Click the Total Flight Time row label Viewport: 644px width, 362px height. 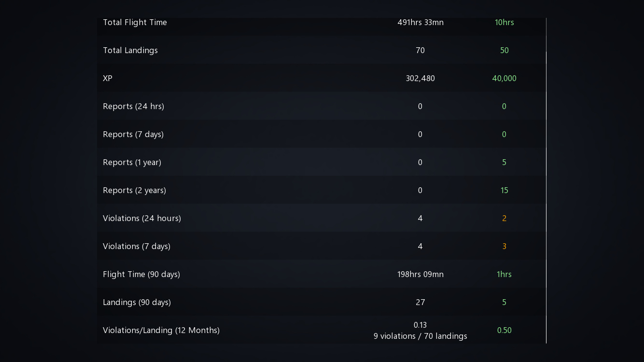pos(135,22)
